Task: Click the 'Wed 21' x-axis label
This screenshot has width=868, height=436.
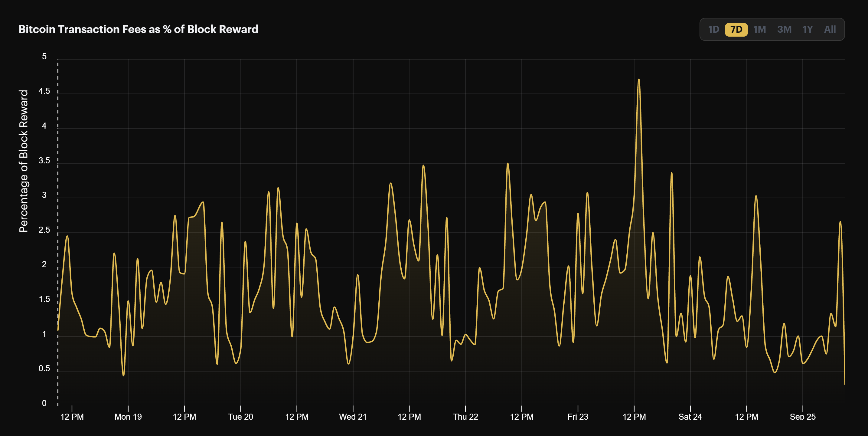Action: (x=353, y=417)
